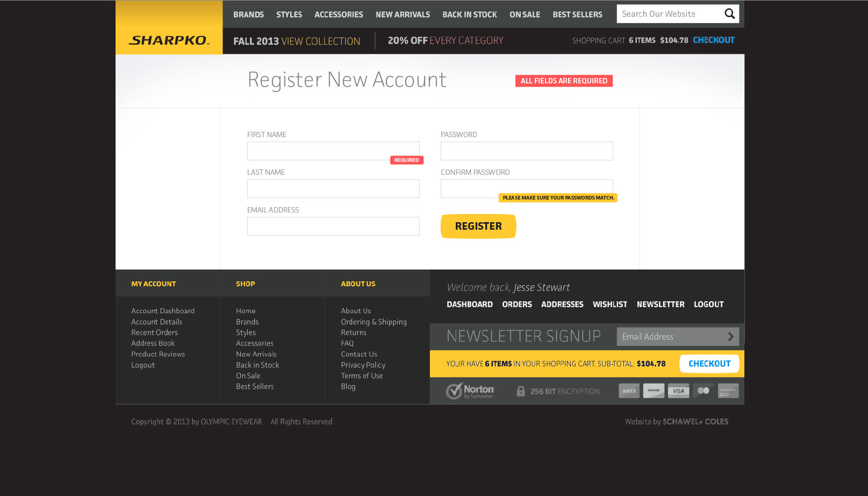Click Accessories in Shop footer list
The image size is (868, 496).
point(255,343)
